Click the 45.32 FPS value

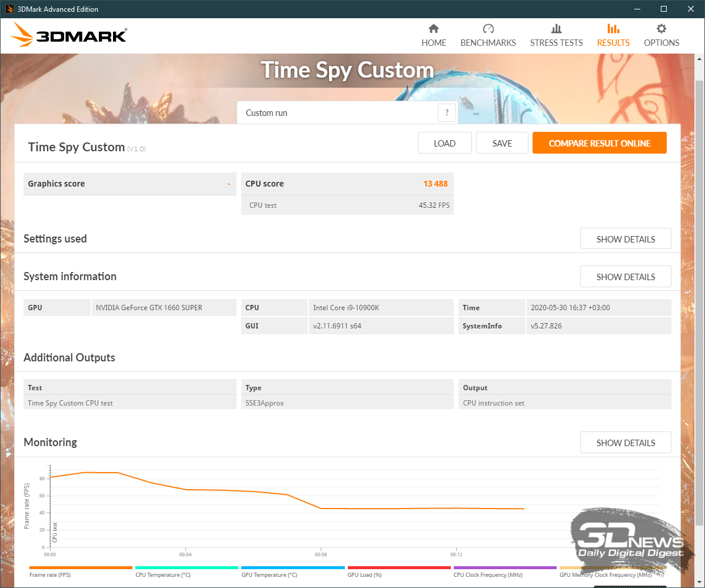(x=434, y=205)
